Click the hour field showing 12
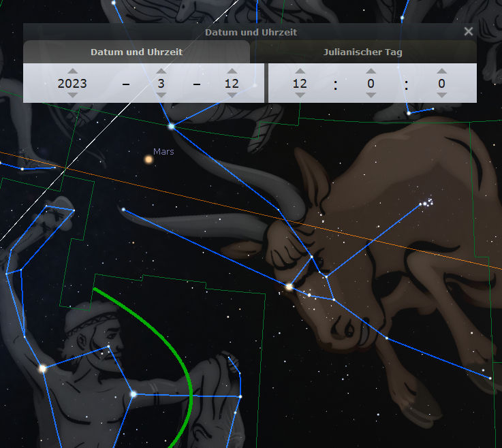 click(300, 84)
